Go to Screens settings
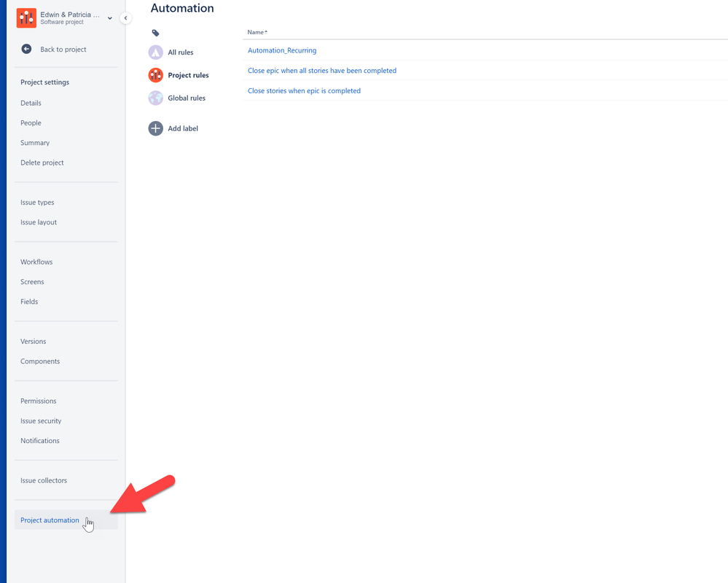The image size is (728, 583). [x=32, y=282]
